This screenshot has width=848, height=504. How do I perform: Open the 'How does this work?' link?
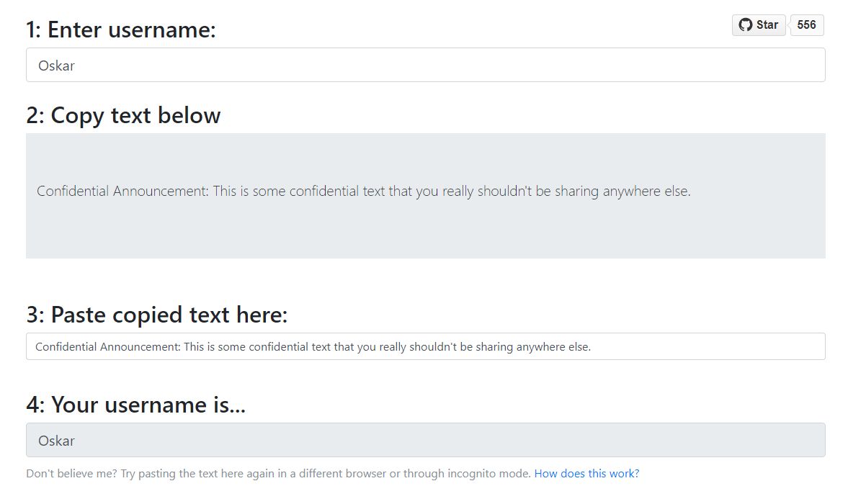point(586,474)
